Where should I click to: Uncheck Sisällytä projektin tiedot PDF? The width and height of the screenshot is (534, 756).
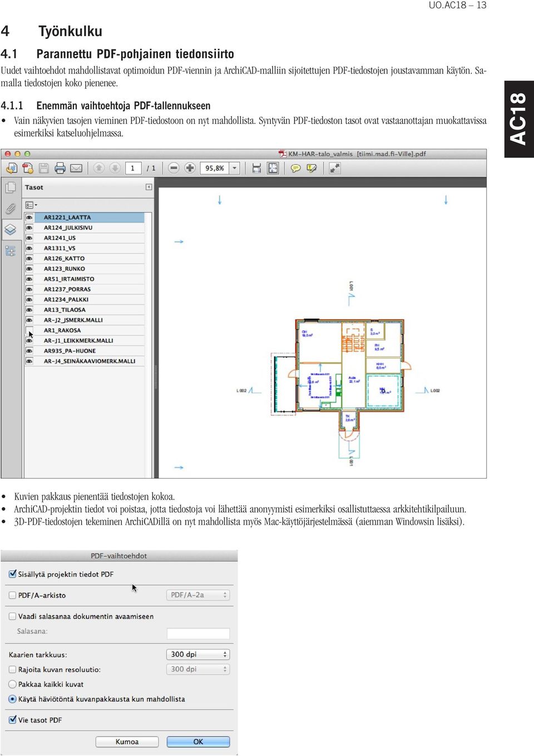point(12,574)
